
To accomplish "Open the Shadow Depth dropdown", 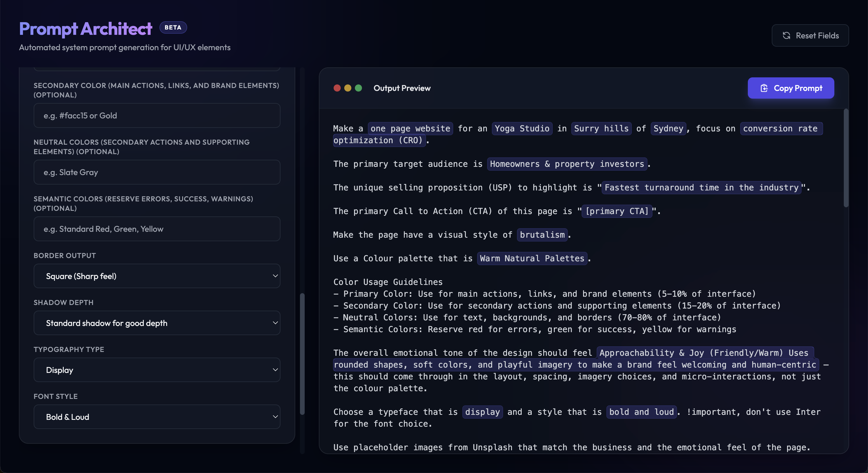I will pos(157,323).
